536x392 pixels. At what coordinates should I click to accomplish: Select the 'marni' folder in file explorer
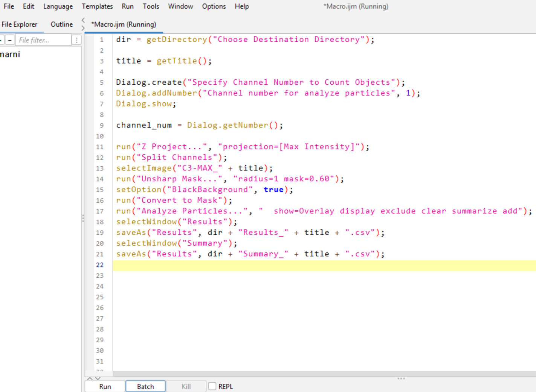[x=10, y=55]
